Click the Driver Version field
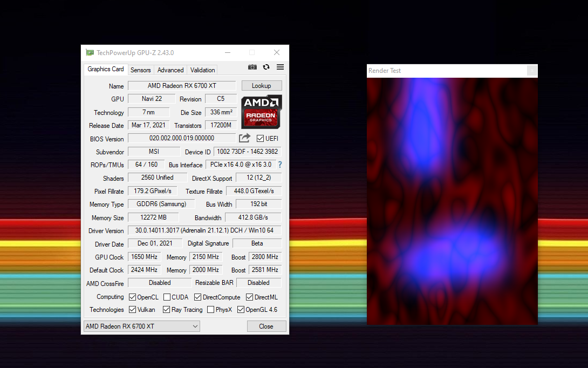Viewport: 588px width, 368px height. [x=205, y=230]
